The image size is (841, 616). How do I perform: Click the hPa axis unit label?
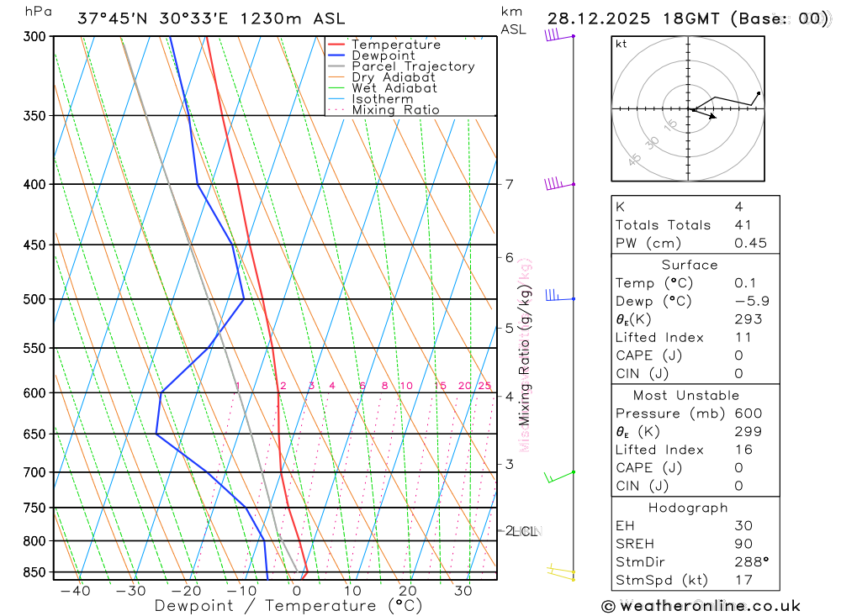coord(38,11)
